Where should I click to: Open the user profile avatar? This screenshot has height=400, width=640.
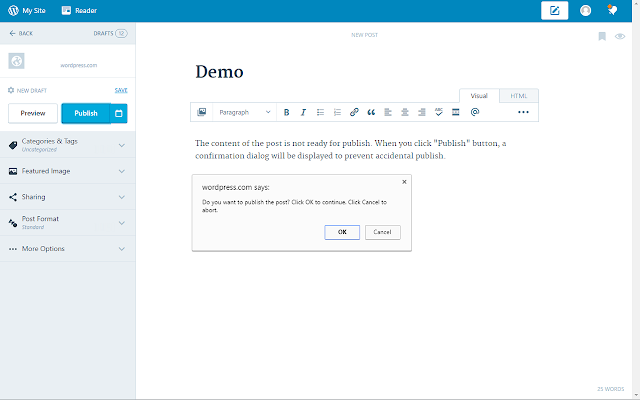585,11
